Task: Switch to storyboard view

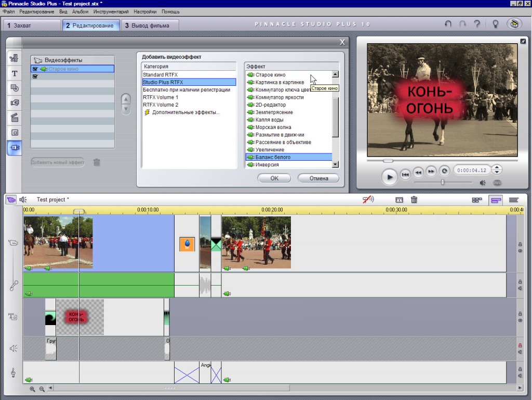Action: (x=477, y=200)
